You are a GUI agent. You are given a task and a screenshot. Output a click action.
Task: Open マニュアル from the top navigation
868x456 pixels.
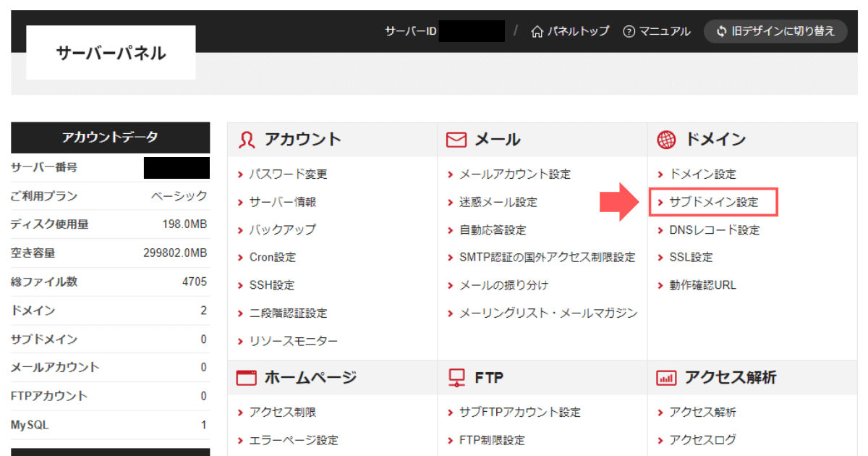point(663,31)
